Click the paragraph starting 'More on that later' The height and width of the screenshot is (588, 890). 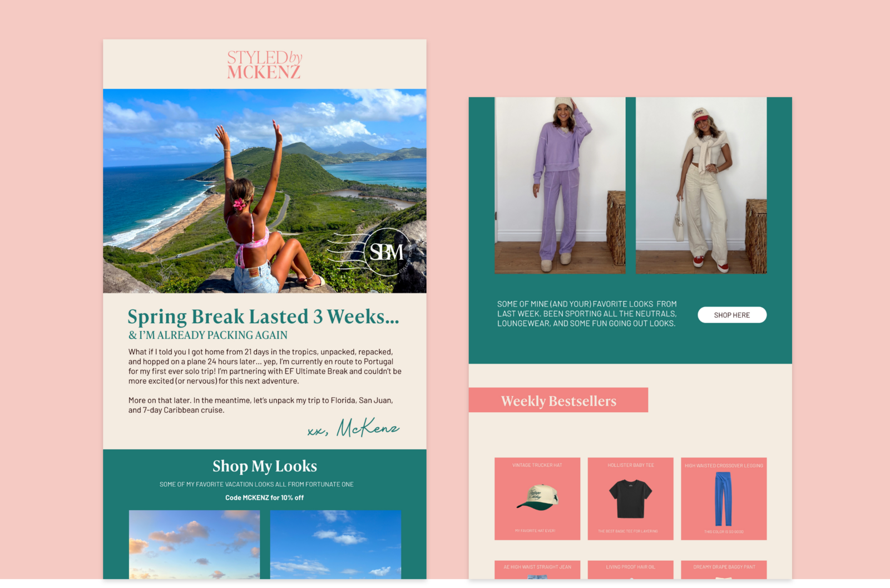coord(261,405)
